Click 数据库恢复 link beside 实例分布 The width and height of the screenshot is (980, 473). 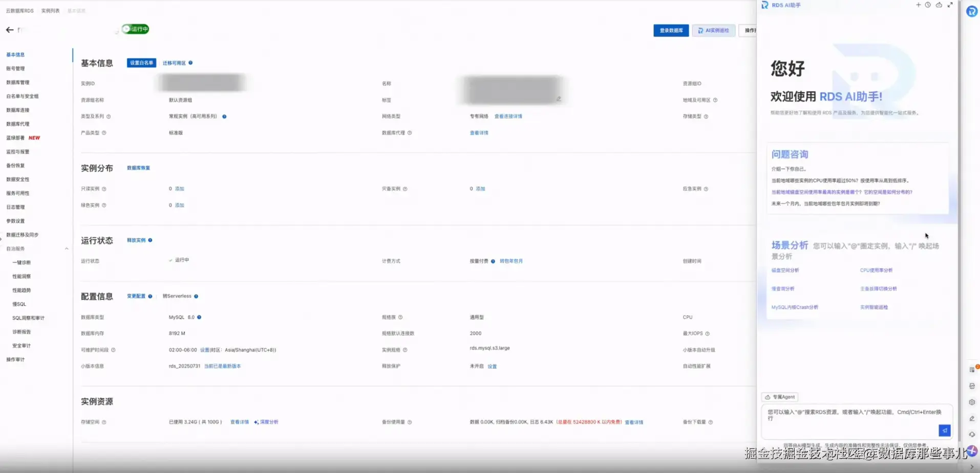tap(138, 168)
